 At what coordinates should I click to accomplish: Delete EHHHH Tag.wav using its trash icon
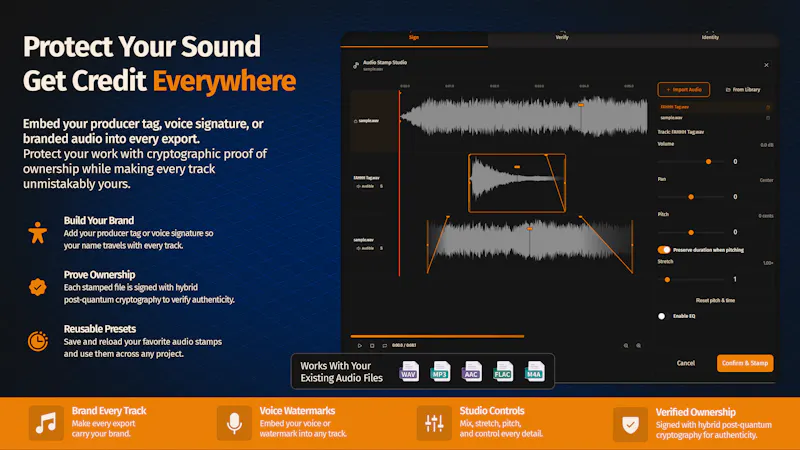click(x=768, y=107)
